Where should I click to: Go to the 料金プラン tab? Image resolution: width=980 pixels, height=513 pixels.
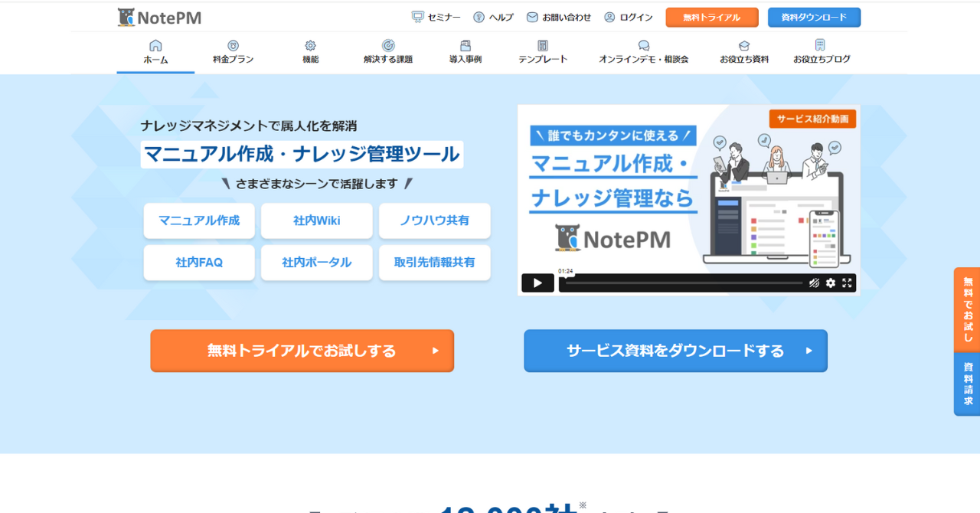tap(233, 52)
